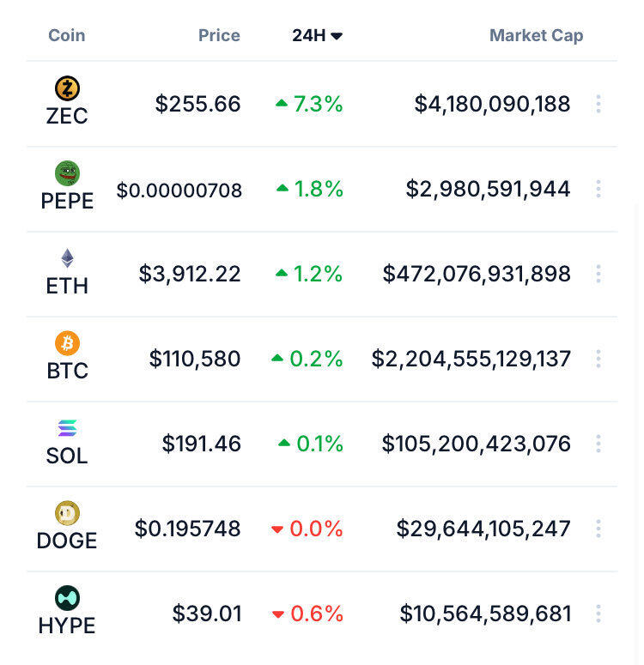This screenshot has width=644, height=665.
Task: Open more options for SOL row
Action: point(598,444)
